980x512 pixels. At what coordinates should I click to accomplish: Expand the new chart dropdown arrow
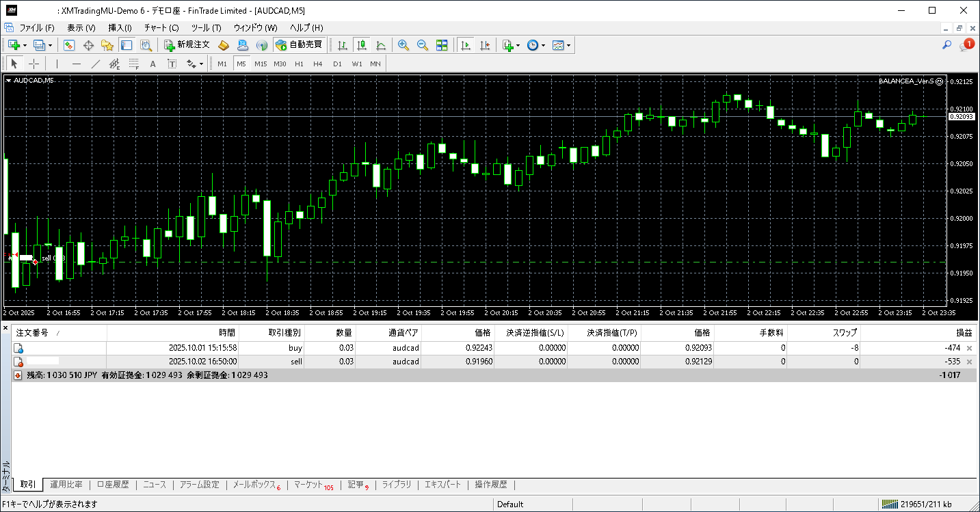(x=25, y=45)
